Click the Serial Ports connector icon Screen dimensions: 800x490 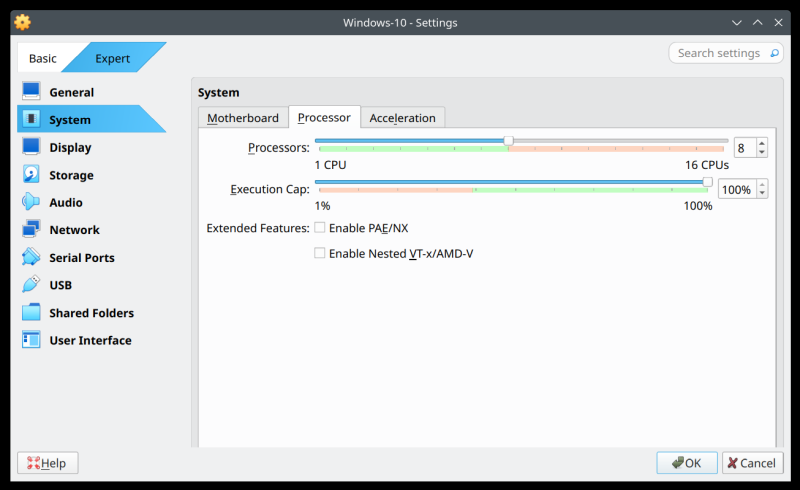coord(31,257)
